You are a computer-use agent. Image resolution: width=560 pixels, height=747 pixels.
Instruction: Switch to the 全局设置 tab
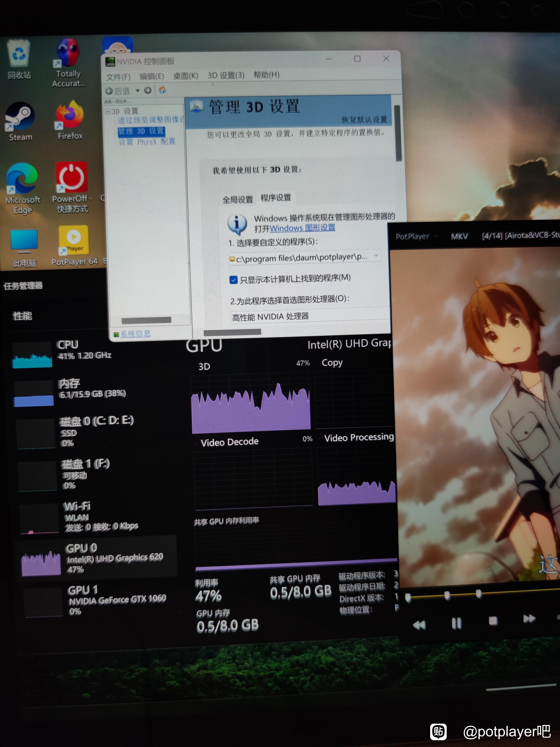point(238,200)
